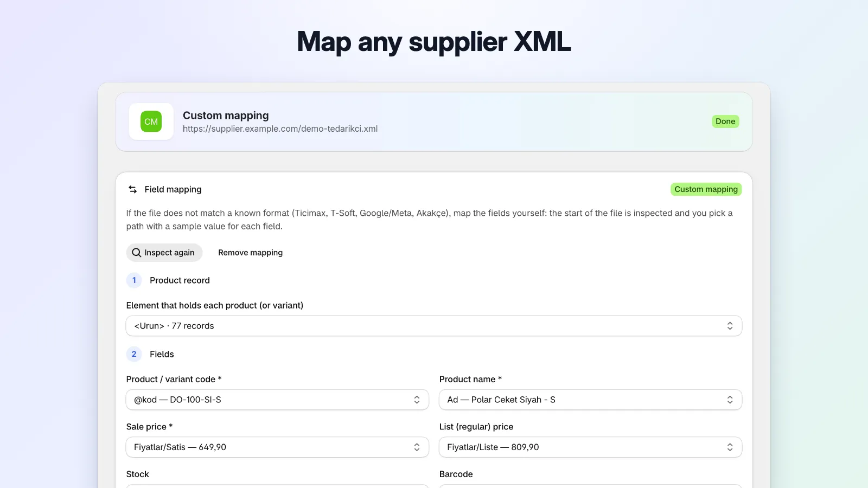The image size is (868, 488).
Task: Click the Stock field label
Action: (138, 474)
